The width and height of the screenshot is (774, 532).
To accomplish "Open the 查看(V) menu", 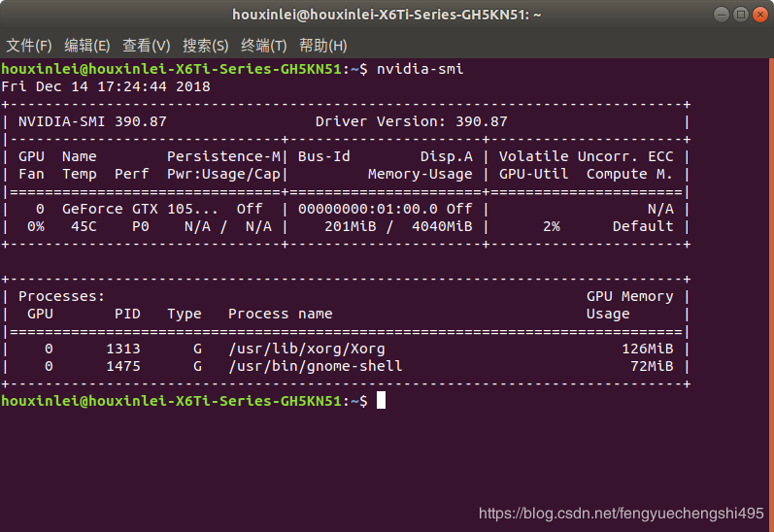I will (x=146, y=46).
